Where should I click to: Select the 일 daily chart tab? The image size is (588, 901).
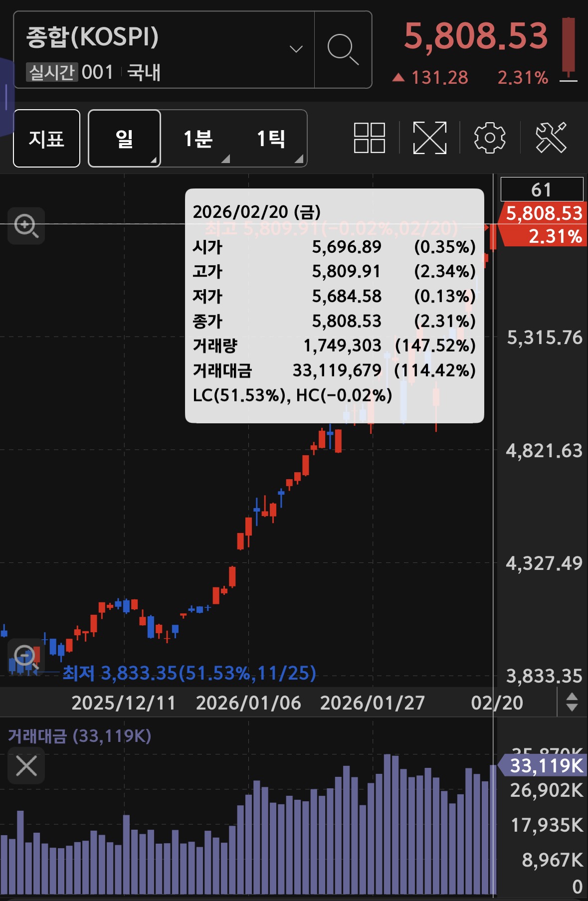[x=124, y=138]
